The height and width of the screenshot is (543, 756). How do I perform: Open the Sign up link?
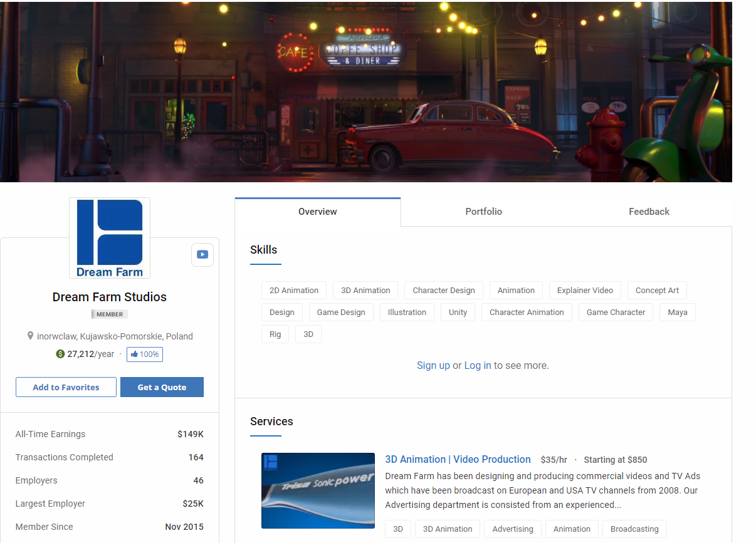pyautogui.click(x=433, y=365)
